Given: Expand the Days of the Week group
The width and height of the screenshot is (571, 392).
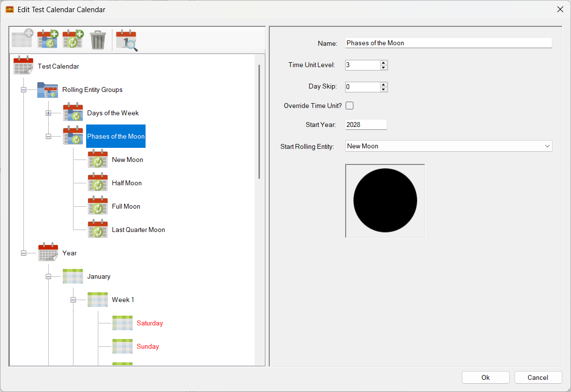Looking at the screenshot, I should click(48, 113).
